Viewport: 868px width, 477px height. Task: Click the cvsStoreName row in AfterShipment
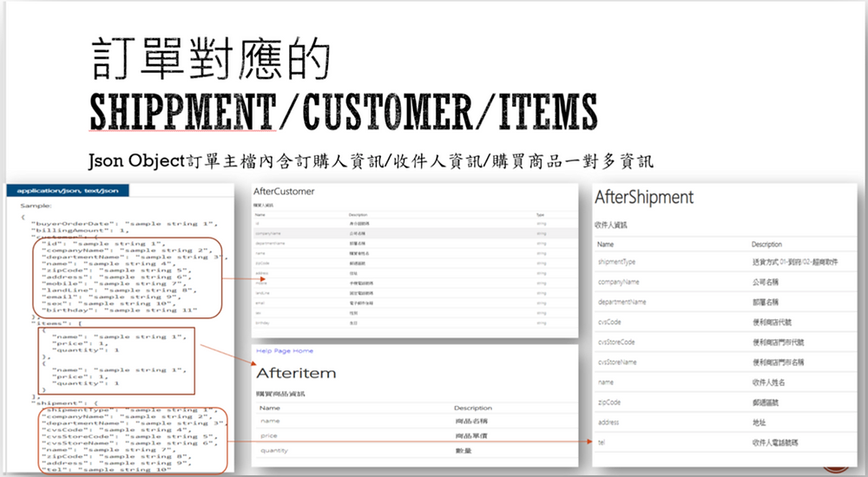(x=726, y=362)
